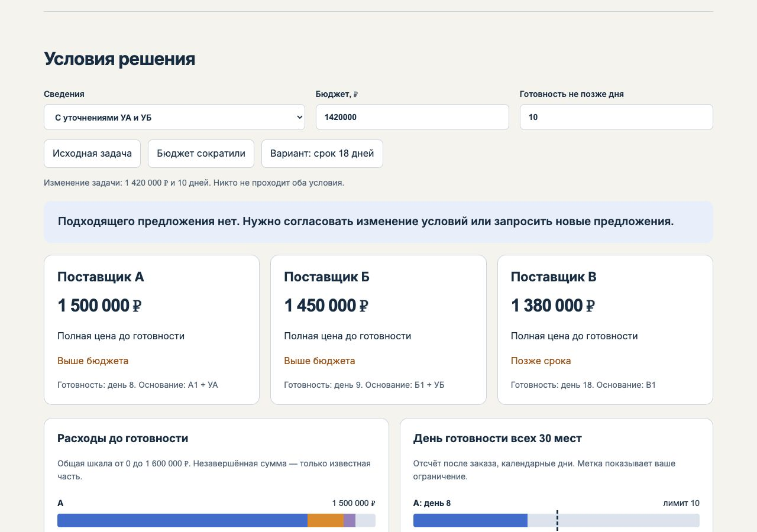Apply the Бюджет сократили preset
757x532 pixels.
tap(201, 154)
